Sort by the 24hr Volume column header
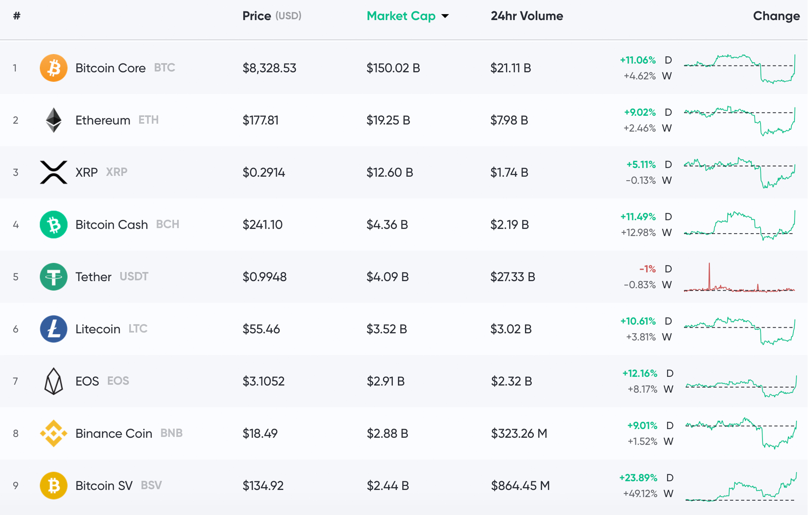The width and height of the screenshot is (812, 515). tap(527, 16)
